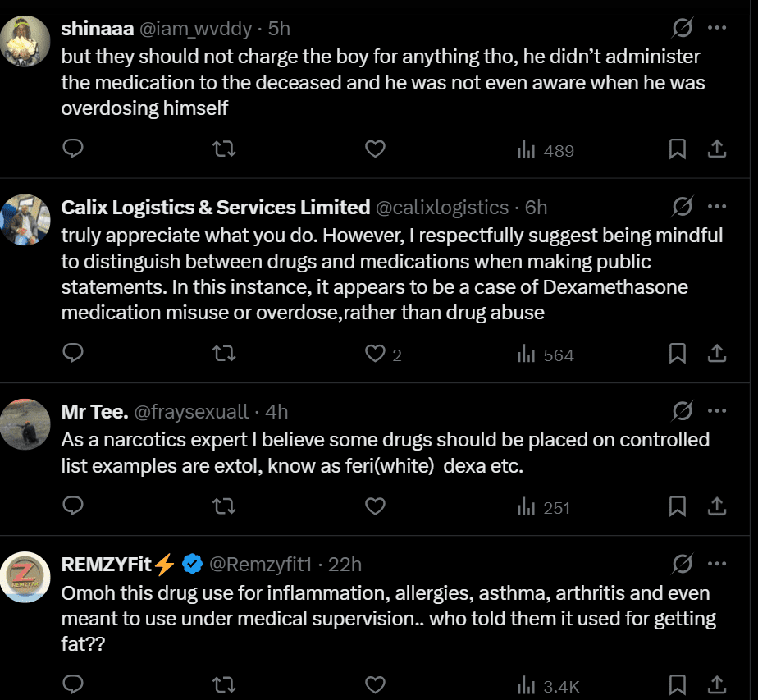Reply to Mr Tee.'s tweet
The height and width of the screenshot is (700, 758).
(x=74, y=506)
